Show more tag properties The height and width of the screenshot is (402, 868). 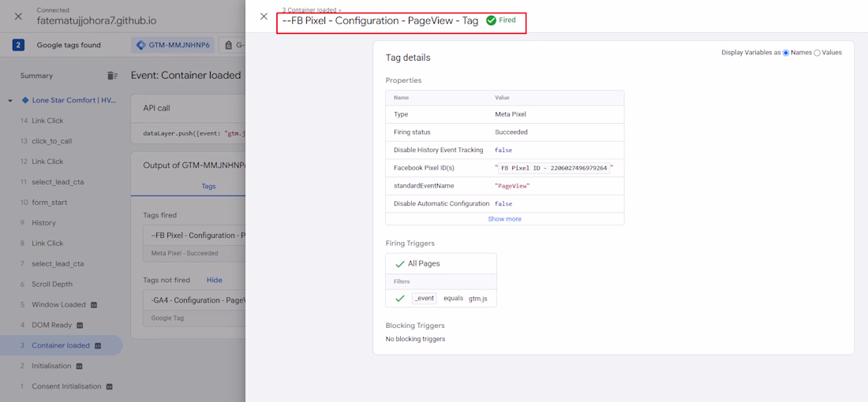(504, 219)
